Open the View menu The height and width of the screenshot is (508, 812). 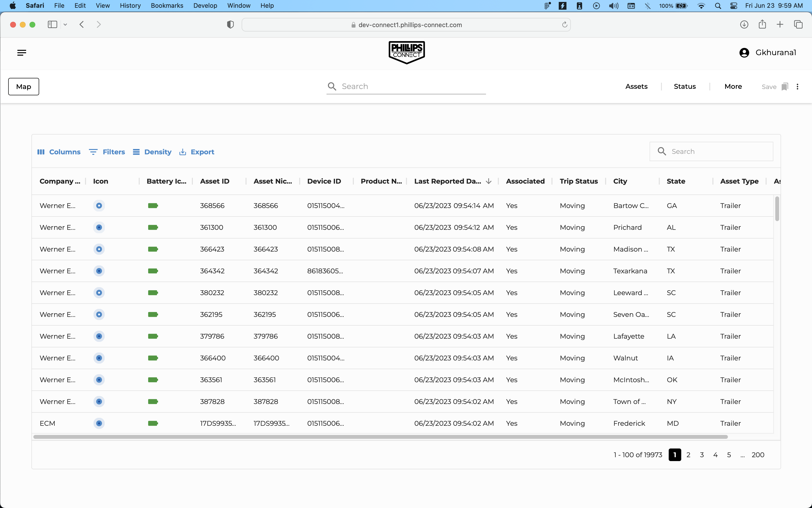coord(103,6)
